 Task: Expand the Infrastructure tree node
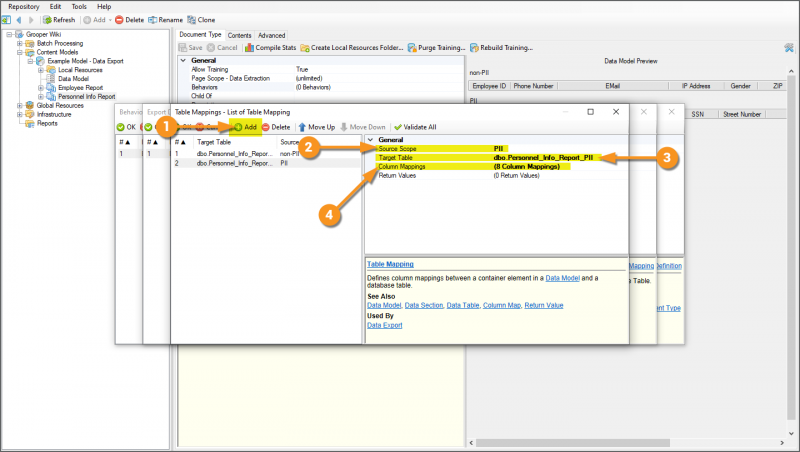click(20, 114)
